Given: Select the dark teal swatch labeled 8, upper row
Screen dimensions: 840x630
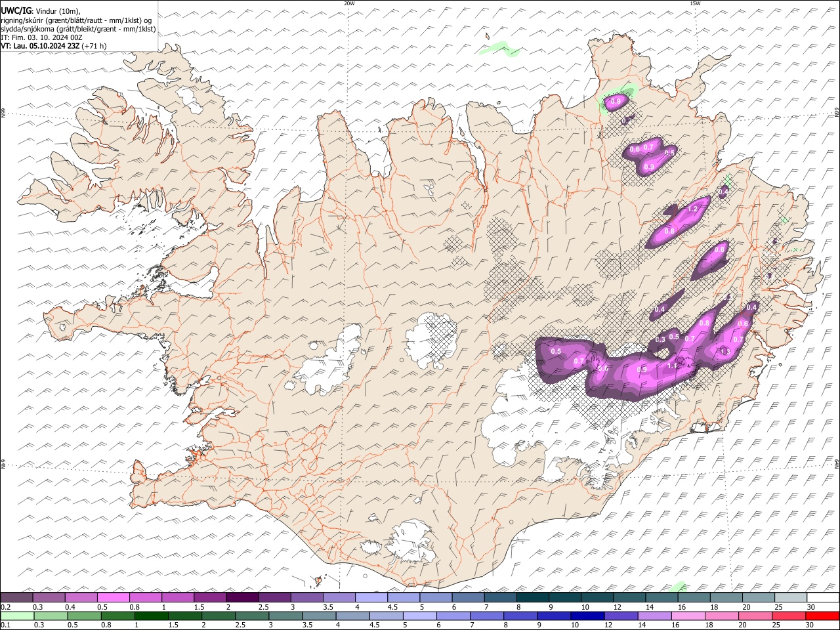Looking at the screenshot, I should tap(533, 598).
